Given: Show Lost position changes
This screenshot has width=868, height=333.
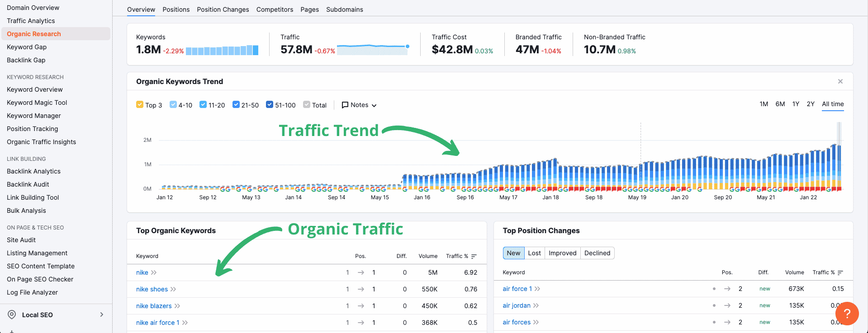Looking at the screenshot, I should [x=534, y=253].
